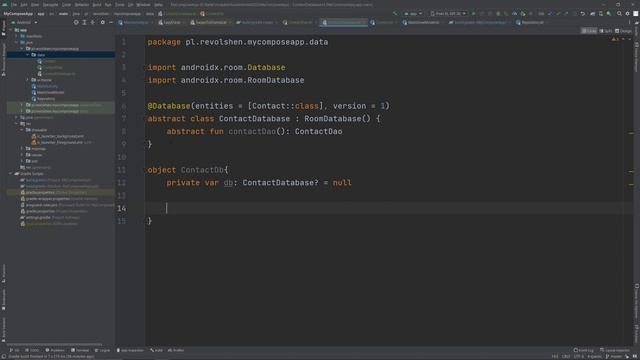This screenshot has width=640, height=360.
Task: Open IDE settings gear in top toolbar
Action: (x=627, y=13)
